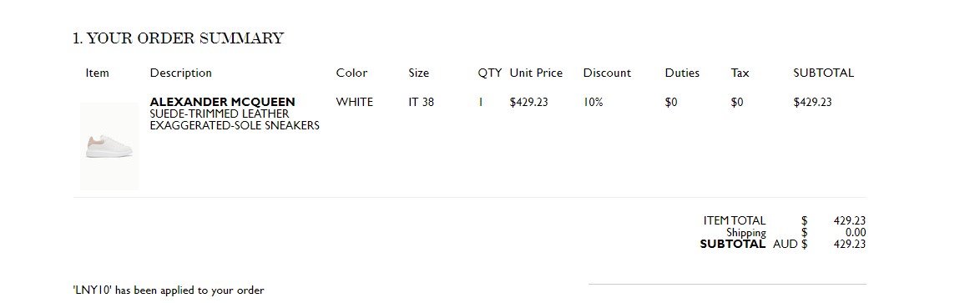Click the Discount column header
This screenshot has width=980, height=303.
tap(607, 73)
